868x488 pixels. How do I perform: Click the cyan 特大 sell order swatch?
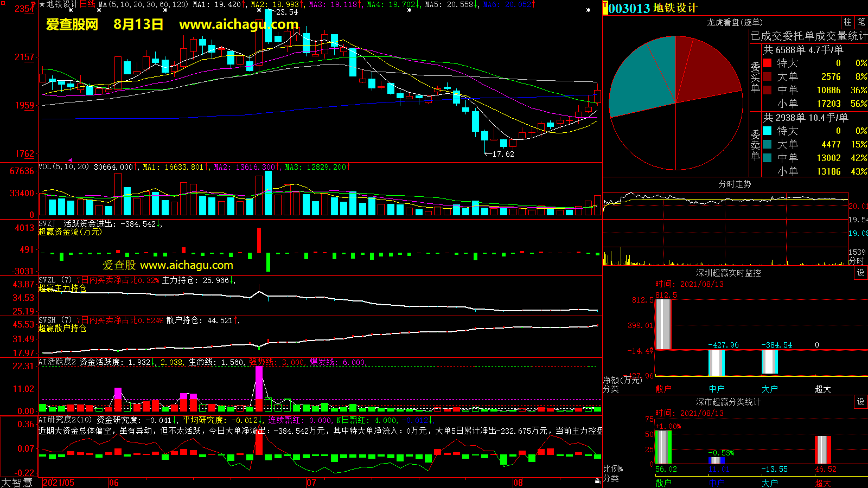[x=767, y=131]
